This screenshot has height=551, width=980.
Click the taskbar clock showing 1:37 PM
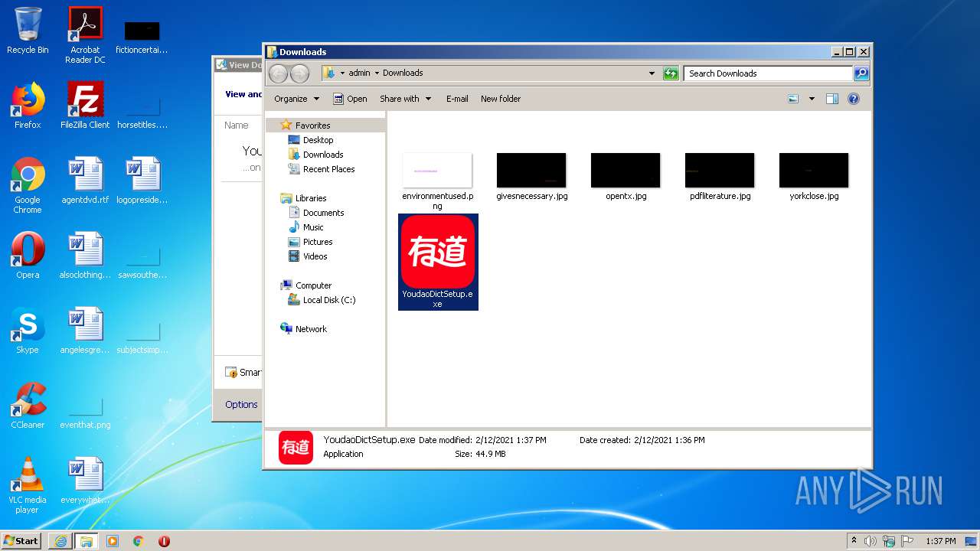click(941, 541)
